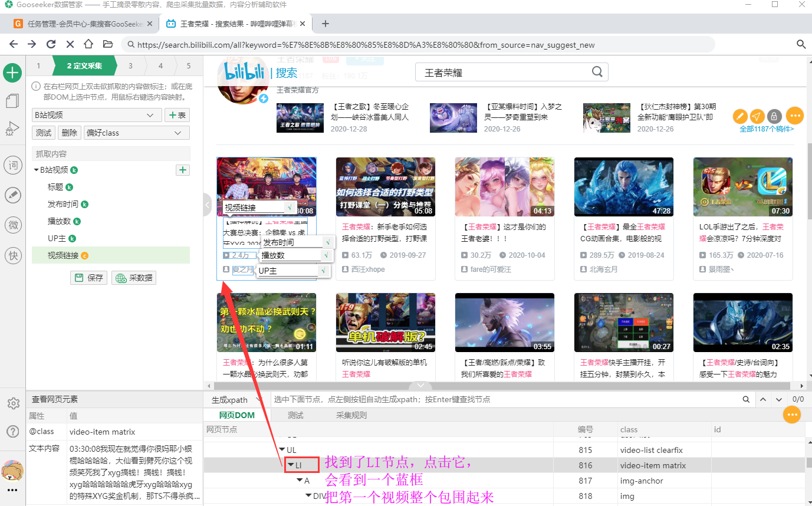The height and width of the screenshot is (506, 812).
Task: Open settings gear in left sidebar
Action: pyautogui.click(x=12, y=403)
